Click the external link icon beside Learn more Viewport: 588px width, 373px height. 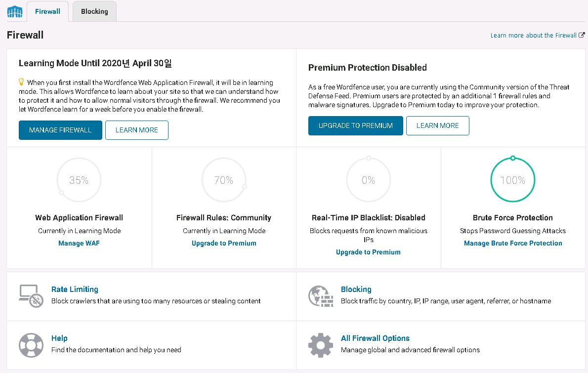click(582, 35)
